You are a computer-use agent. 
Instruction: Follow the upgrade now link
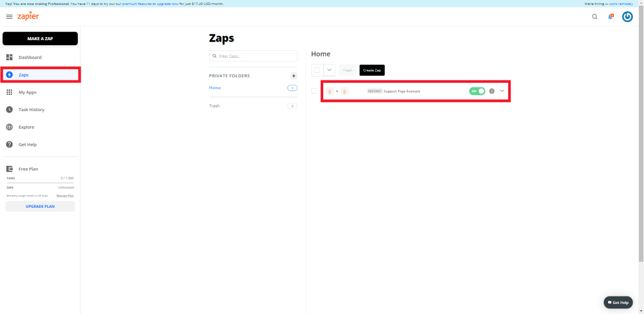point(167,4)
